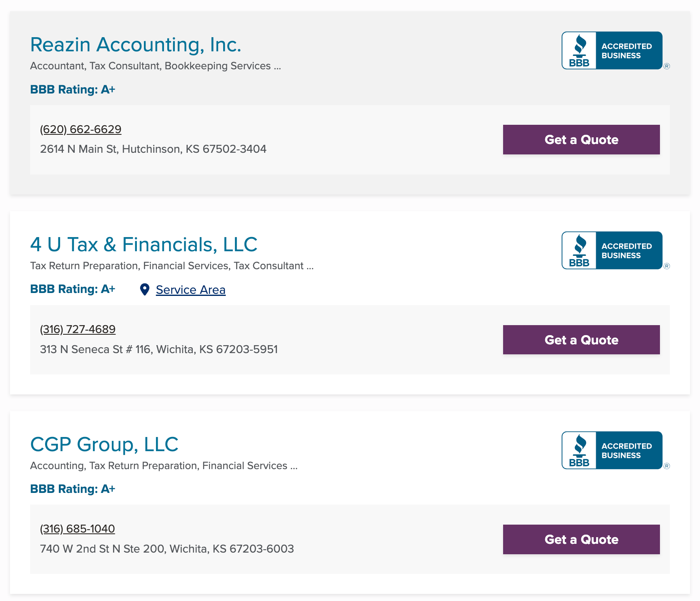Expand CGP Group's truncated service categories list
The image size is (700, 601).
tap(294, 466)
